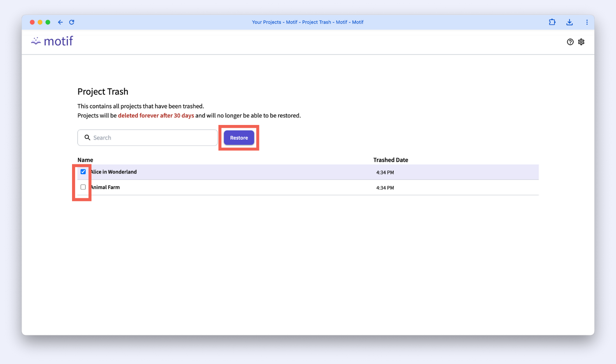The height and width of the screenshot is (364, 616).
Task: Check the Animal Farm checkbox
Action: [83, 187]
